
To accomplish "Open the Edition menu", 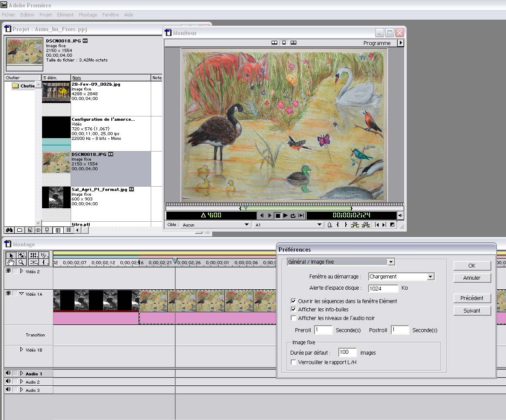I will click(x=27, y=15).
